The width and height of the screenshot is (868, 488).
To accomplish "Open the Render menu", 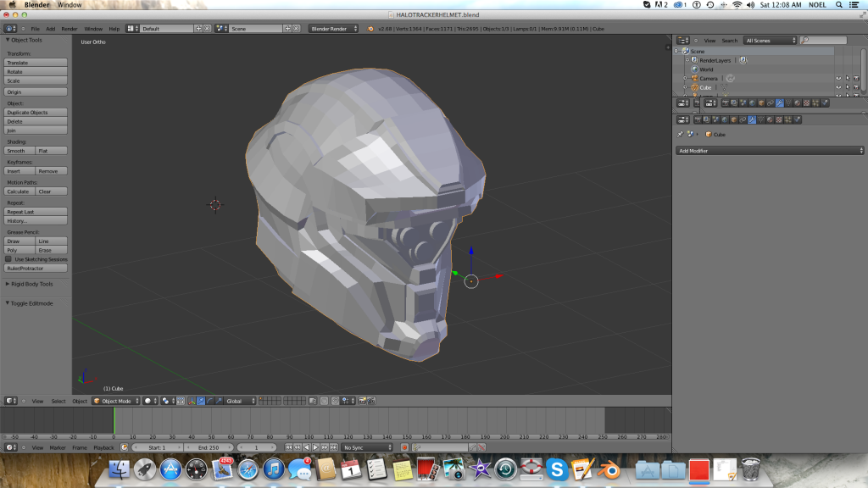I will (x=70, y=29).
